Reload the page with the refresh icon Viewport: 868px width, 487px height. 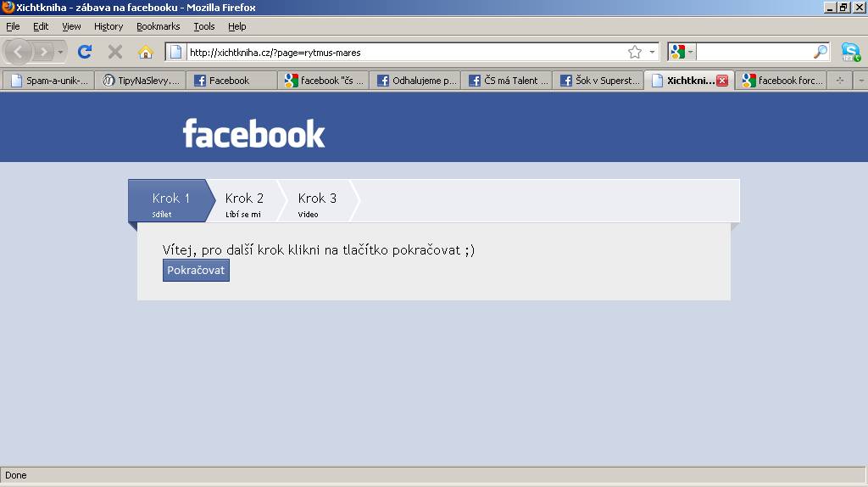(x=85, y=52)
